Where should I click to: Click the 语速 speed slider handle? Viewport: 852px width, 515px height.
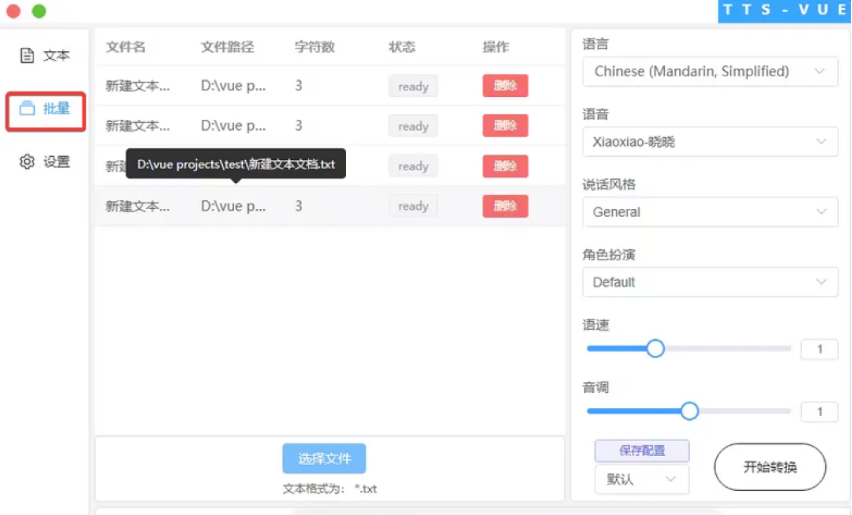[655, 349]
